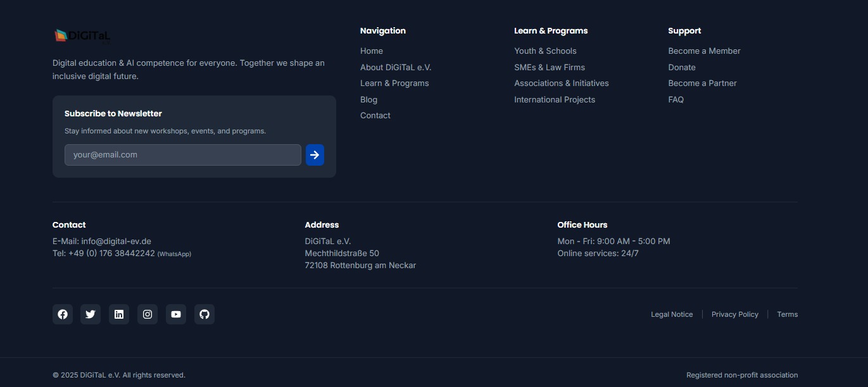Open the FAQ support link
Image resolution: width=868 pixels, height=387 pixels.
676,100
